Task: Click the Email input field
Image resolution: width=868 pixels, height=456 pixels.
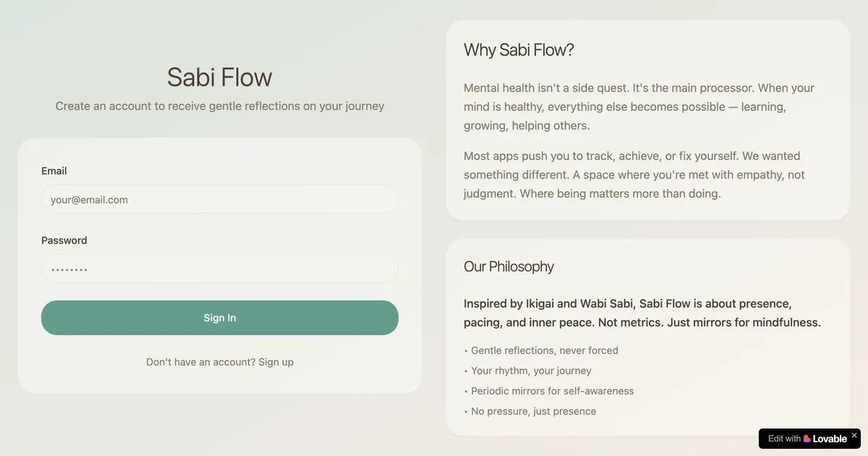Action: pos(220,199)
